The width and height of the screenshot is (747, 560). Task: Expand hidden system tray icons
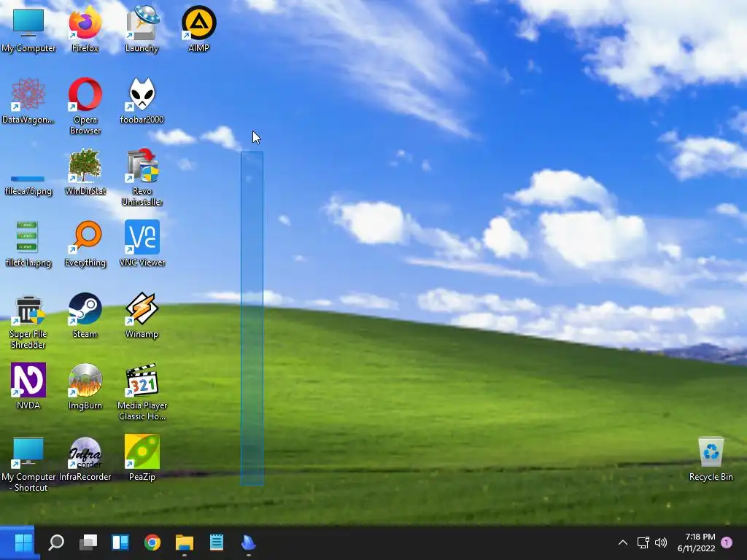pos(623,542)
